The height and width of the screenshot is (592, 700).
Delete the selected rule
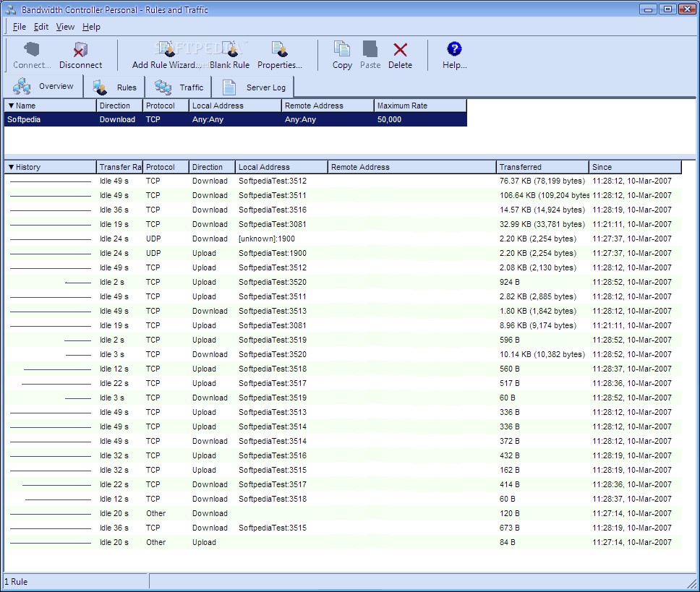click(x=400, y=54)
